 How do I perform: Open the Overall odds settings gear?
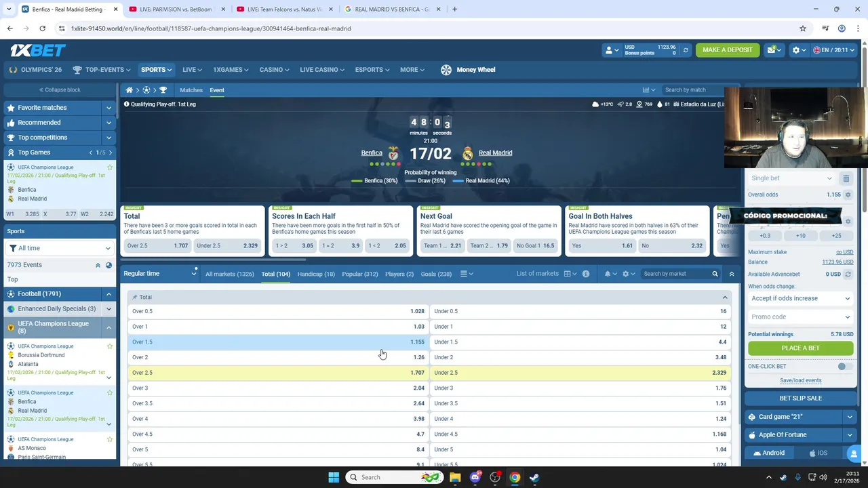[x=848, y=195]
